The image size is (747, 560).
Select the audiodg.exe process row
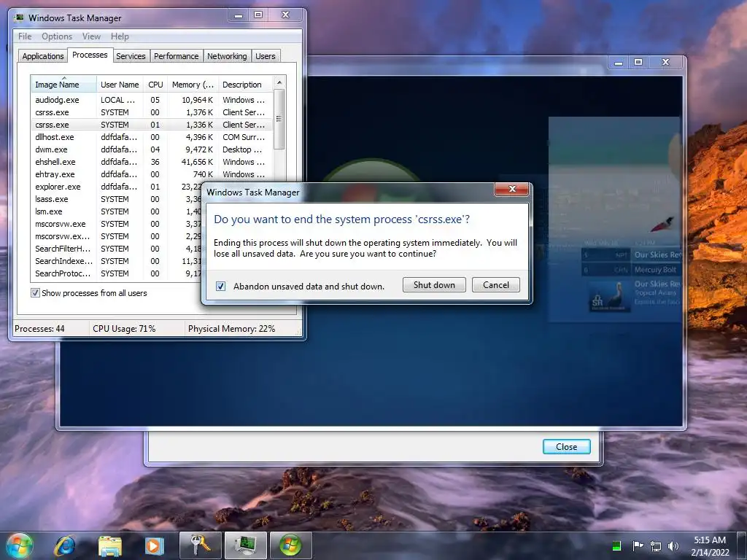[x=152, y=100]
